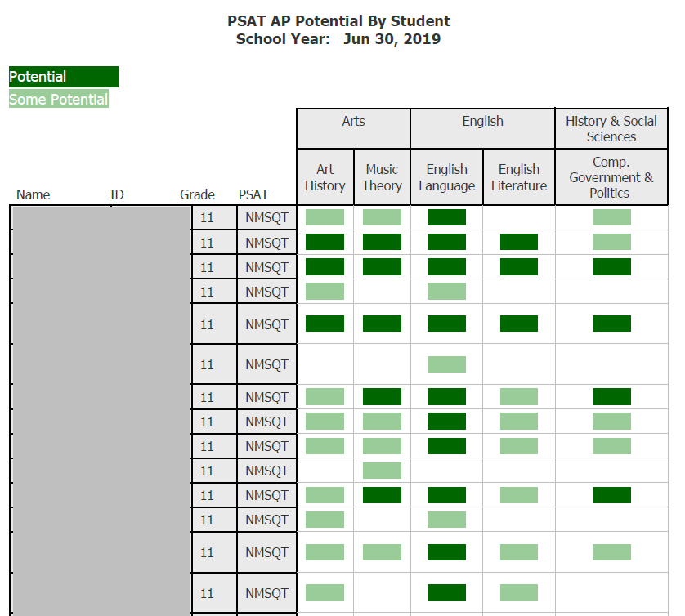Click the Comp. Government & Politics column header
Image resolution: width=685 pixels, height=616 pixels.
click(x=611, y=176)
